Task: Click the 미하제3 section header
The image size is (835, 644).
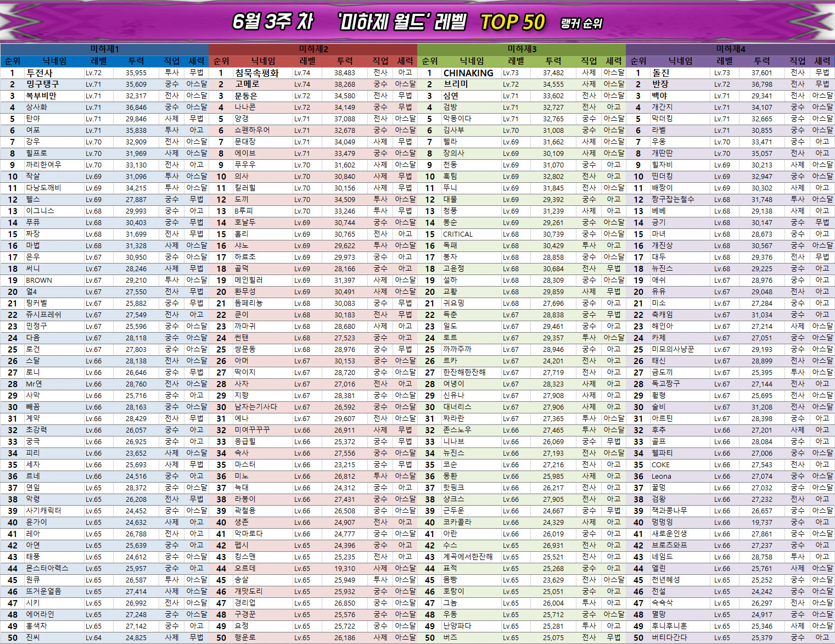Action: click(522, 49)
